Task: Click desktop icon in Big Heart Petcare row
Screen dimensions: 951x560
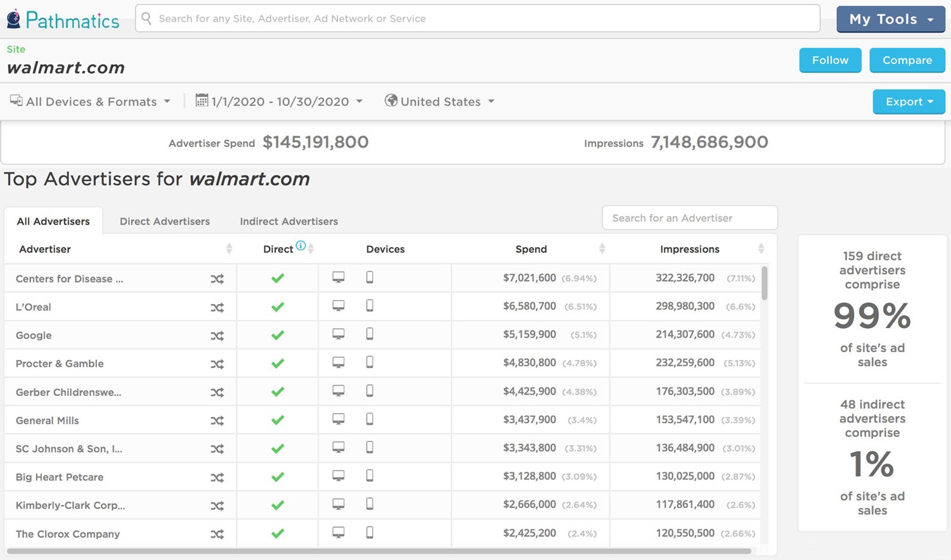Action: point(339,476)
